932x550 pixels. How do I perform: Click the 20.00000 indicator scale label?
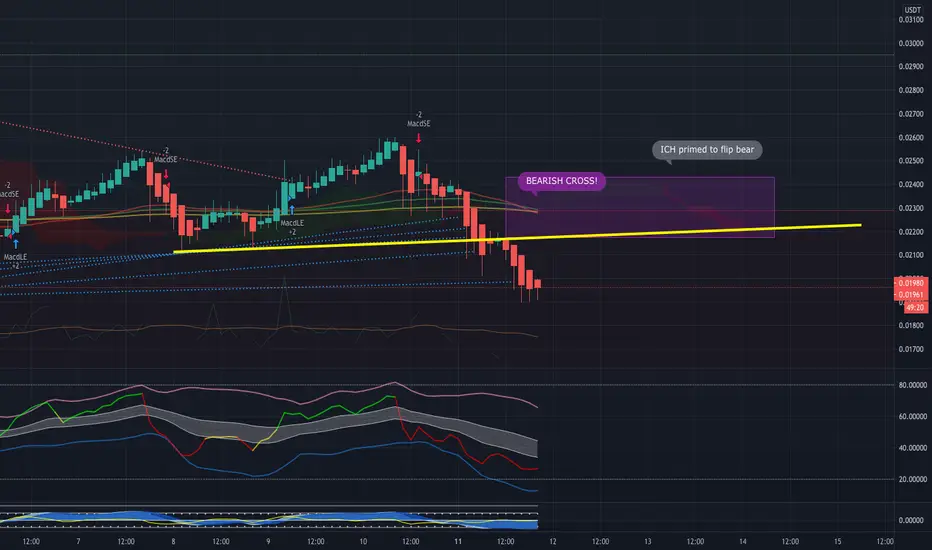pyautogui.click(x=912, y=479)
